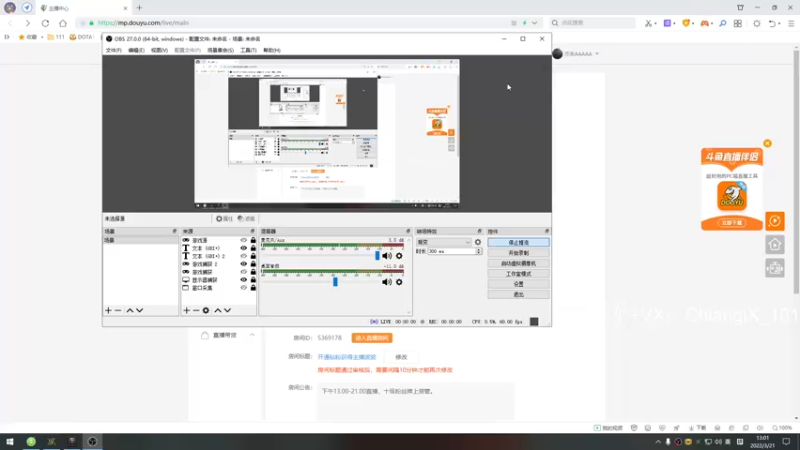Toggle visibility of first game source
This screenshot has height=450, width=800.
(243, 240)
